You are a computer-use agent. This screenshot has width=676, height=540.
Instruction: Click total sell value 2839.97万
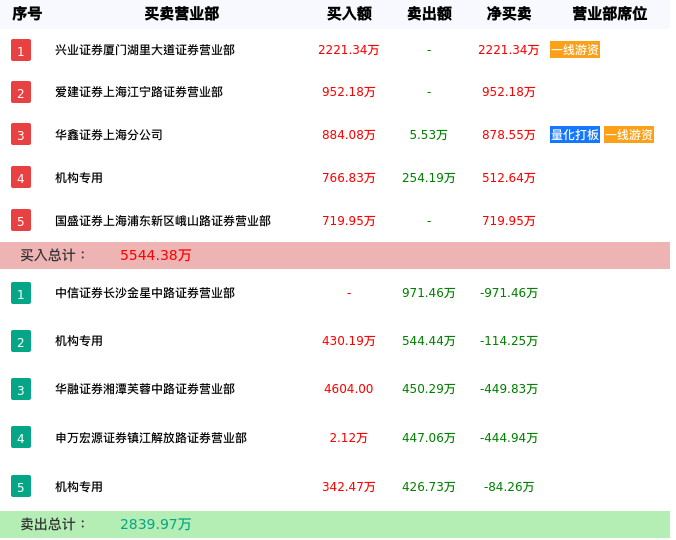coord(156,524)
